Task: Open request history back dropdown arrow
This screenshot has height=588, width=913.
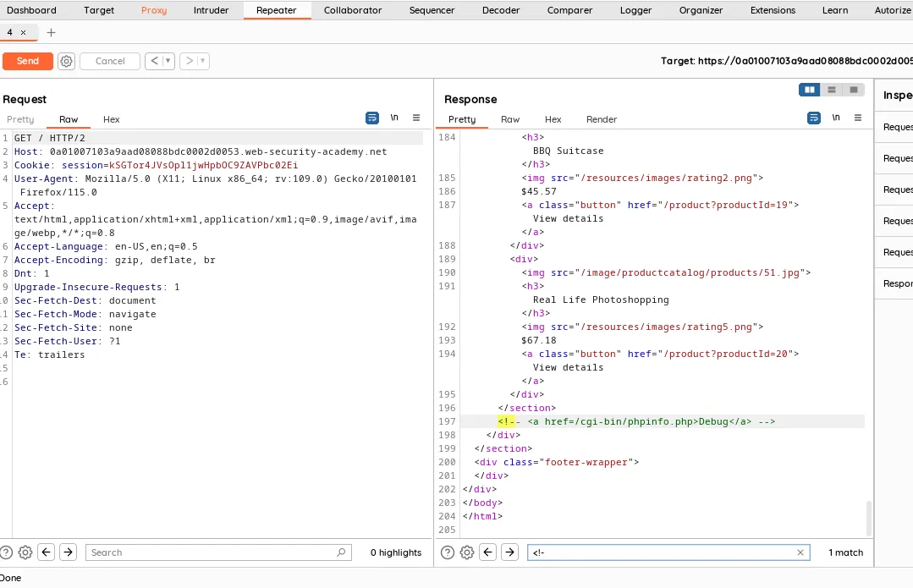Action: tap(168, 61)
